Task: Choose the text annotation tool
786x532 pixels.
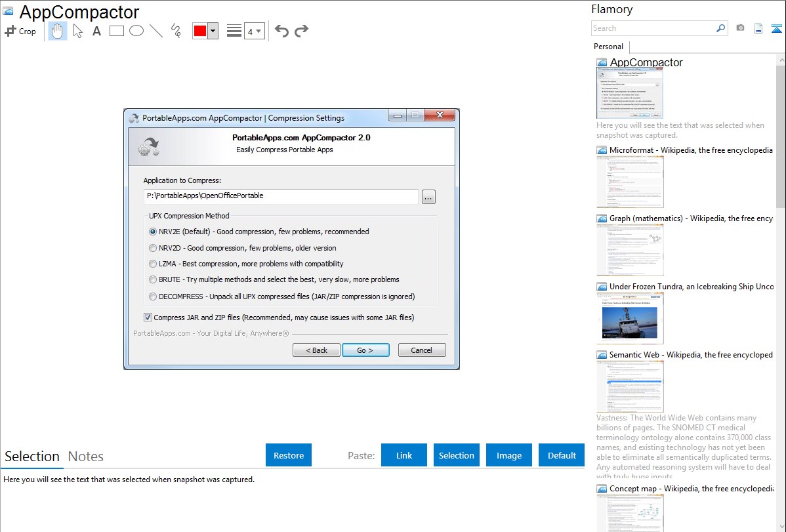Action: (x=96, y=31)
